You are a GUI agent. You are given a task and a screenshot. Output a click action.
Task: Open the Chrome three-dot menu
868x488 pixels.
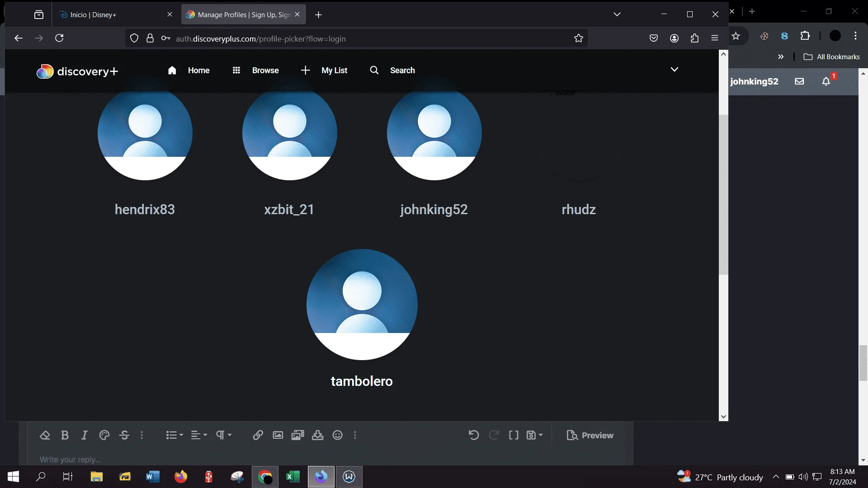coord(856,36)
